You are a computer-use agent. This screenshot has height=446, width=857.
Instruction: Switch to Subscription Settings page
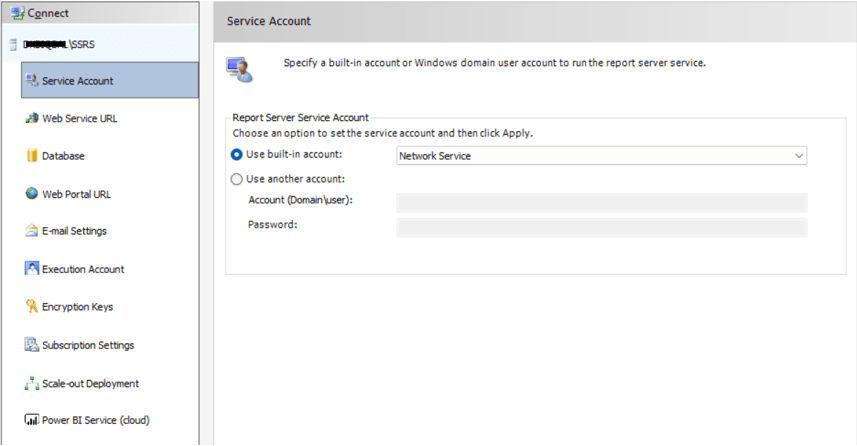[88, 346]
